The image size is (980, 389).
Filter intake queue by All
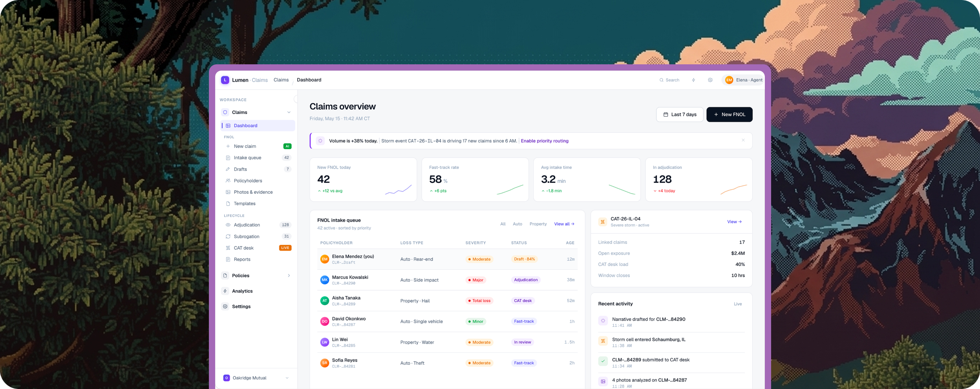pyautogui.click(x=503, y=224)
